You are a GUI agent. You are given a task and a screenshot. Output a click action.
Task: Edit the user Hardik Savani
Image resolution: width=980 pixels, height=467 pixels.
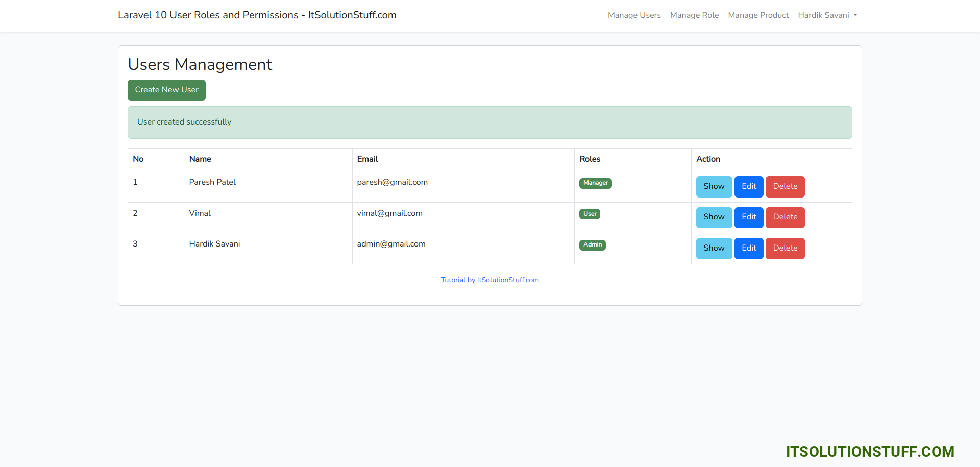click(x=749, y=248)
